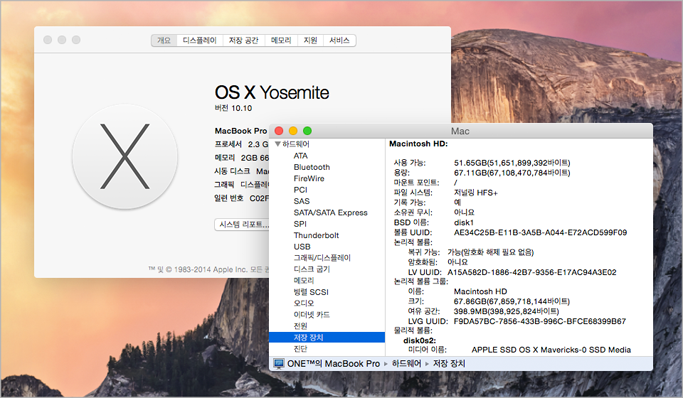
Task: Click the 398.9MB free space value
Action: click(x=506, y=311)
